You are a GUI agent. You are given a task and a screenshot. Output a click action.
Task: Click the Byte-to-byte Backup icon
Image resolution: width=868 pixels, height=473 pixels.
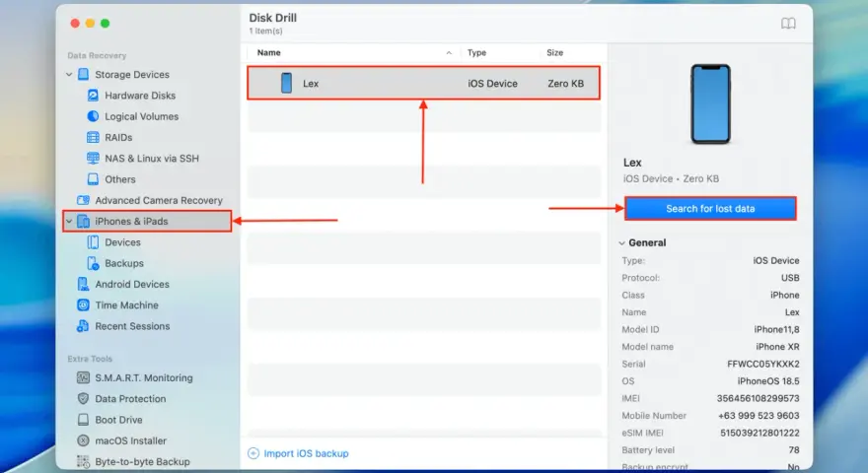(83, 461)
